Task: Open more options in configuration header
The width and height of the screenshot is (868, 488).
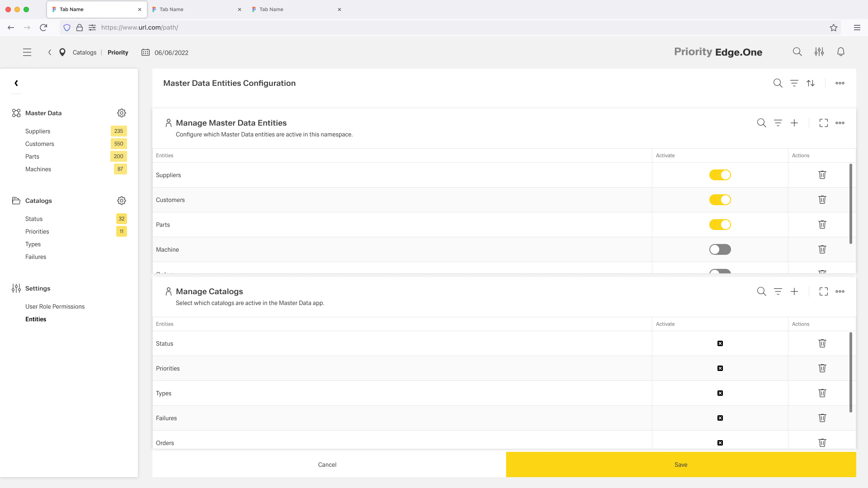Action: (x=840, y=83)
